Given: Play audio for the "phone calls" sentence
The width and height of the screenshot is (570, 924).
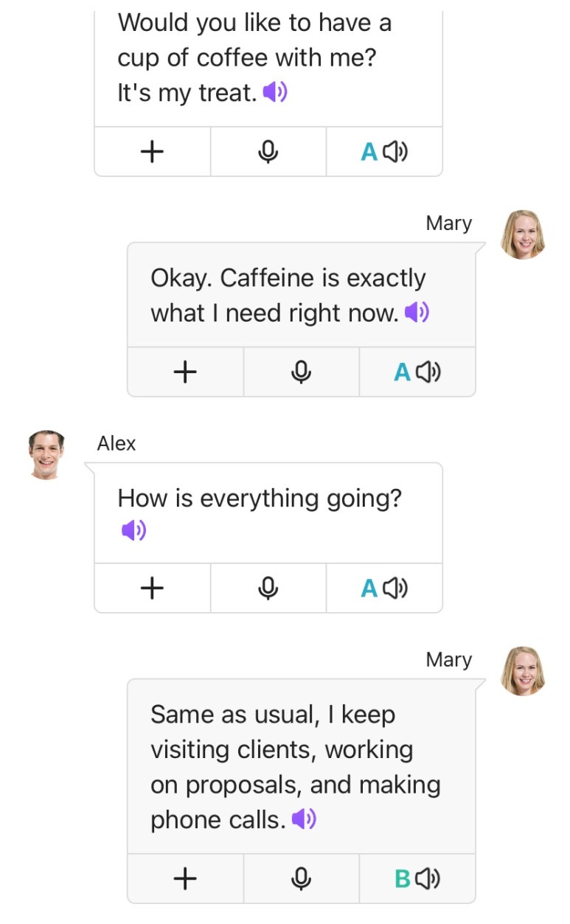Looking at the screenshot, I should coord(304,819).
